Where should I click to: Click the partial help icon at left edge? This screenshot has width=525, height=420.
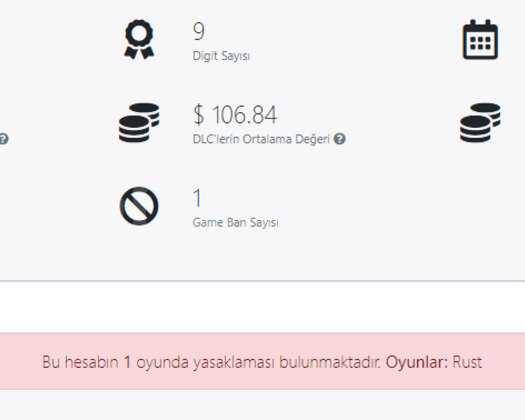pyautogui.click(x=3, y=139)
